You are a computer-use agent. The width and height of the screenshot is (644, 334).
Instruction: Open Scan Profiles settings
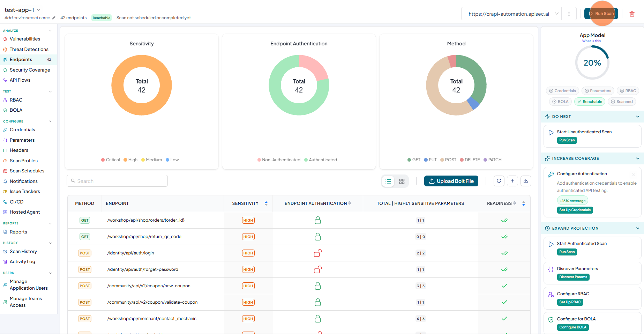click(x=24, y=161)
